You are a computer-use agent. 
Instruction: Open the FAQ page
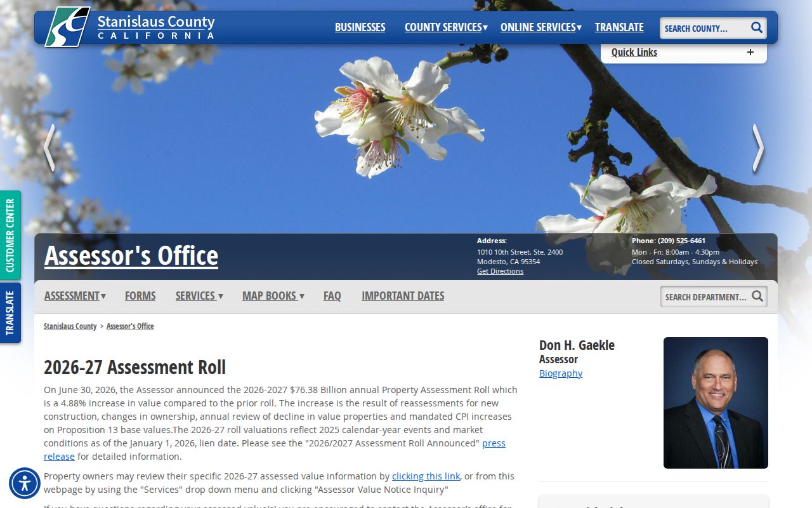click(332, 296)
